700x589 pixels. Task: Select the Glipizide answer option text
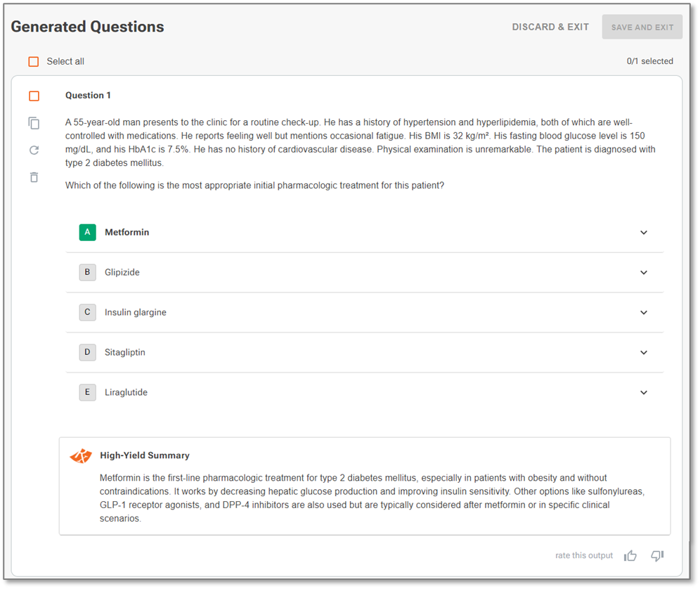tap(122, 273)
